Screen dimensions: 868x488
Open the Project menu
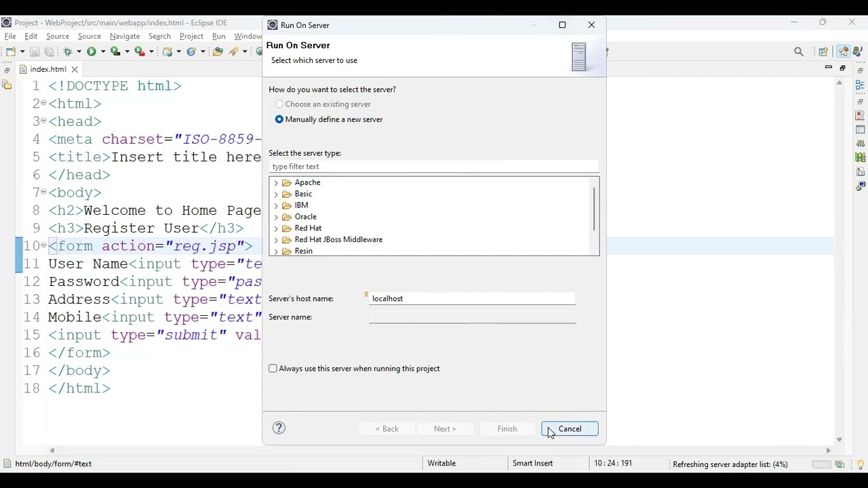[x=191, y=36]
